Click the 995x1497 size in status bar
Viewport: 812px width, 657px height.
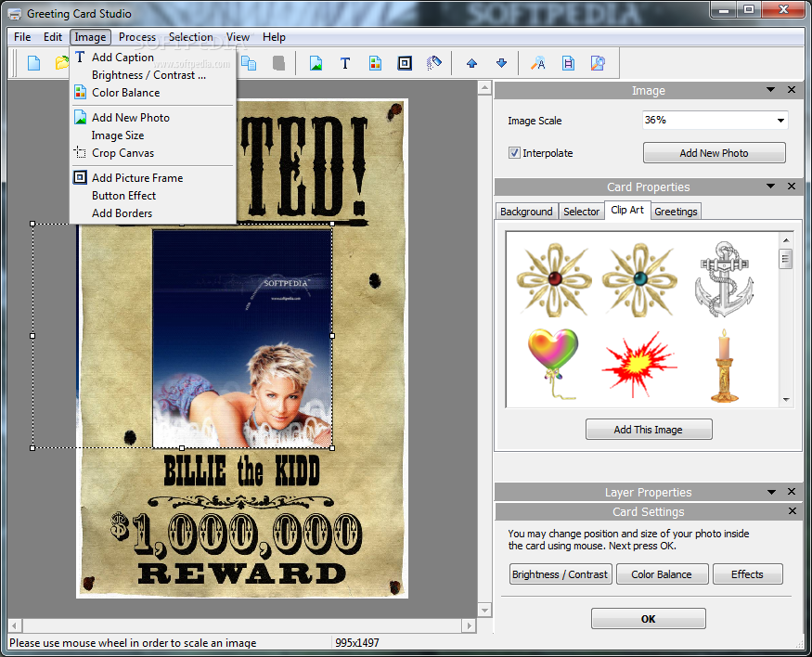pos(357,642)
